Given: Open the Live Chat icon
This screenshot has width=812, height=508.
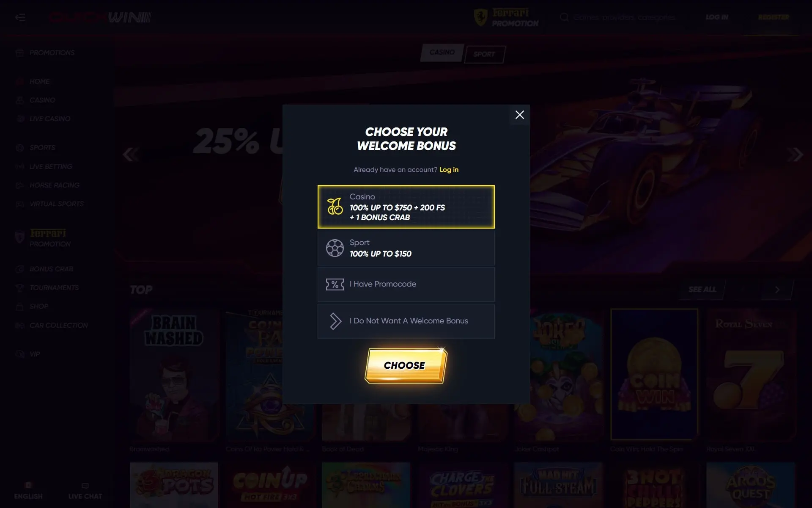Looking at the screenshot, I should coord(85,491).
